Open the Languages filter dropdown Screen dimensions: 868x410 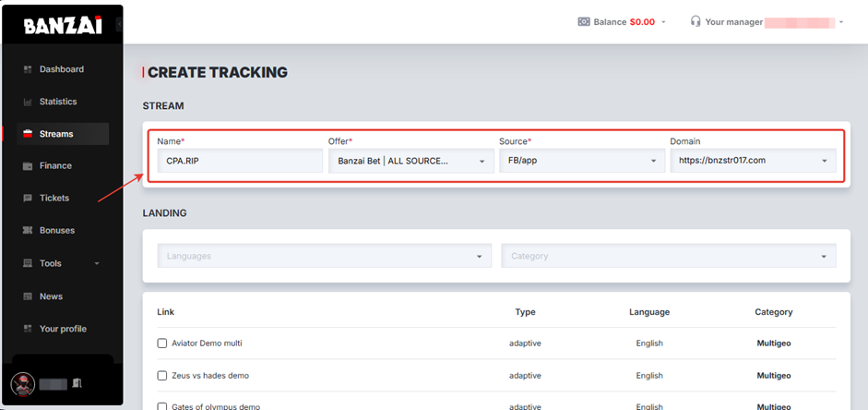tap(325, 256)
